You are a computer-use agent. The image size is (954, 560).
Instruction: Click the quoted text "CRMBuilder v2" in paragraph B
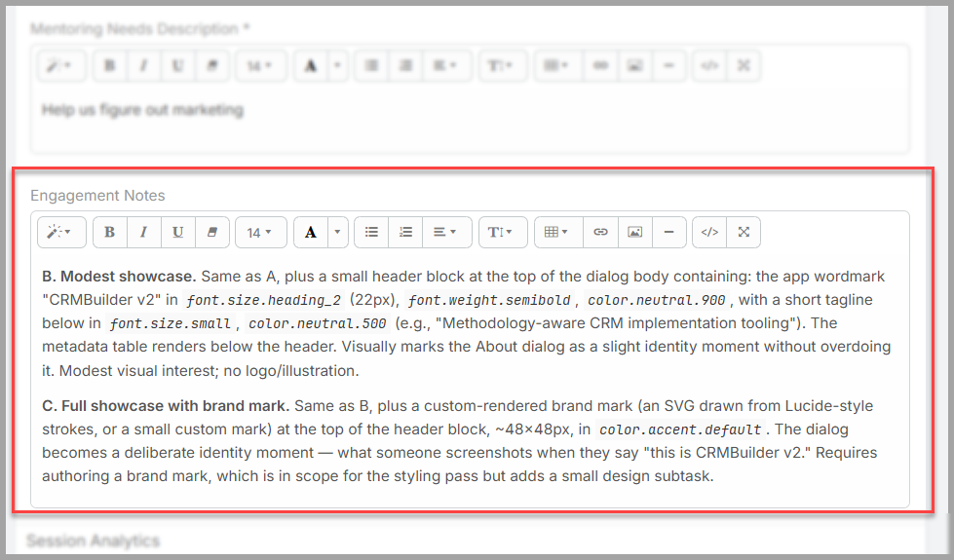pyautogui.click(x=101, y=300)
